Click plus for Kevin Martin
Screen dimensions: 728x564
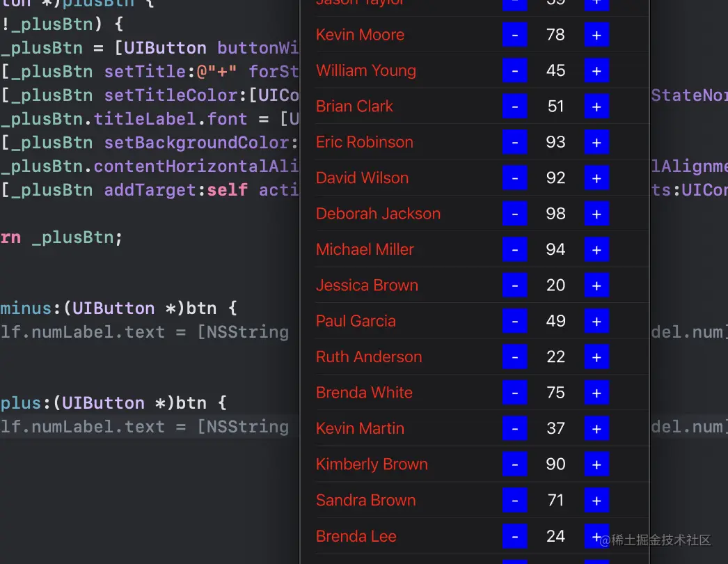596,428
